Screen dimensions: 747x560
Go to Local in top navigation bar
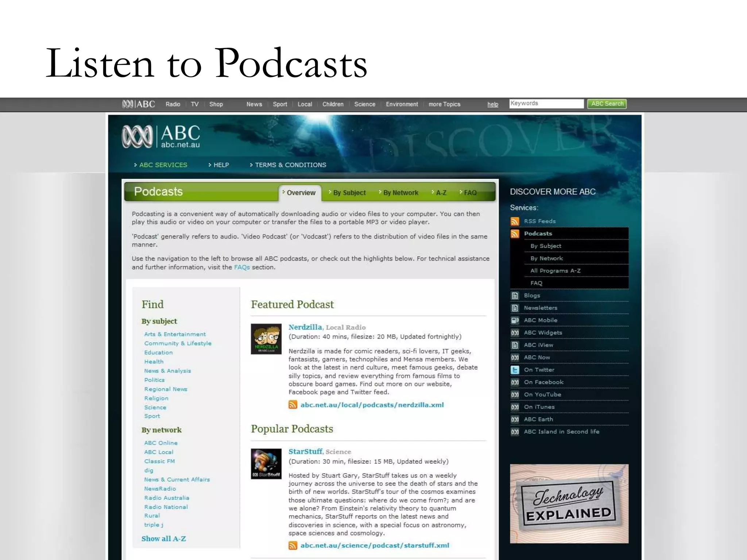(x=305, y=104)
